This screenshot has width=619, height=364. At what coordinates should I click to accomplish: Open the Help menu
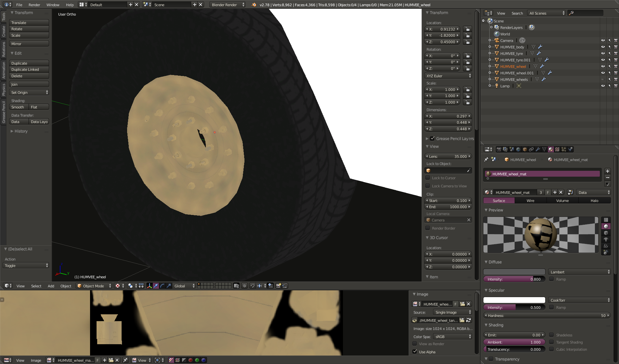70,5
